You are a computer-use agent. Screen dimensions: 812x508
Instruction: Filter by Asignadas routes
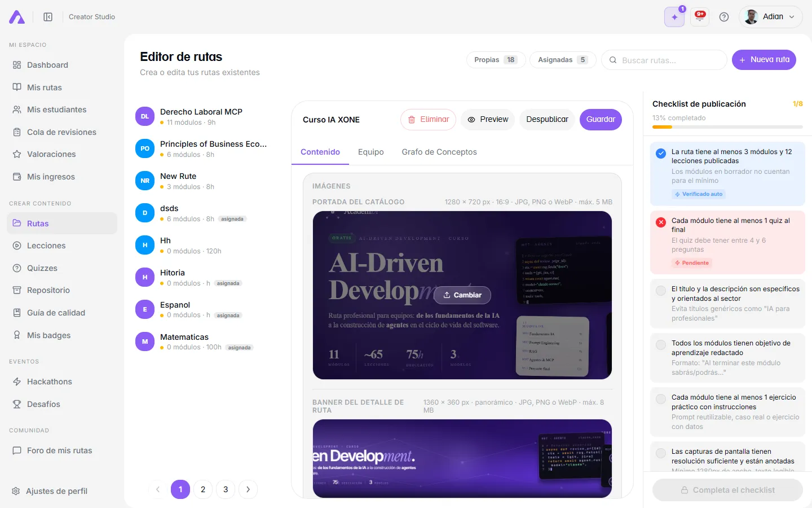pos(563,60)
